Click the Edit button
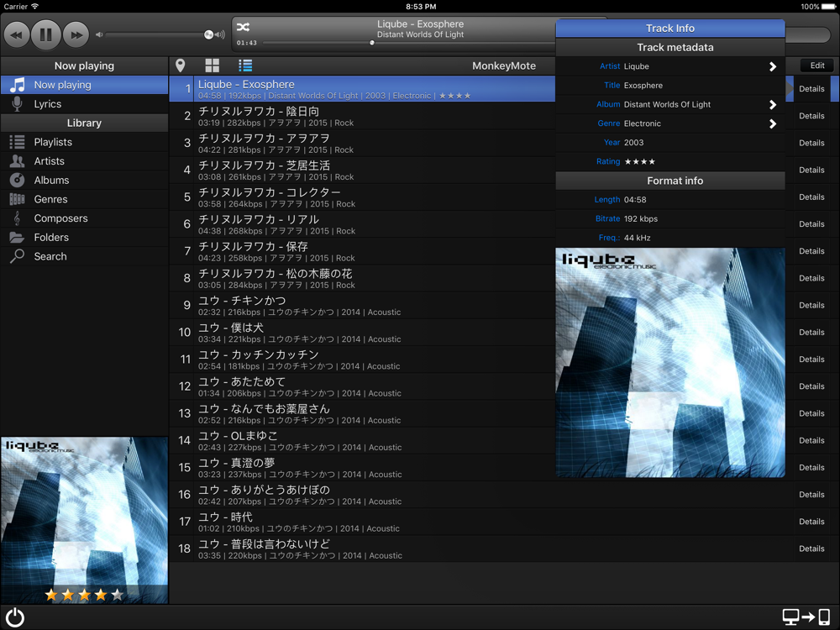Image resolution: width=840 pixels, height=630 pixels. coord(817,66)
